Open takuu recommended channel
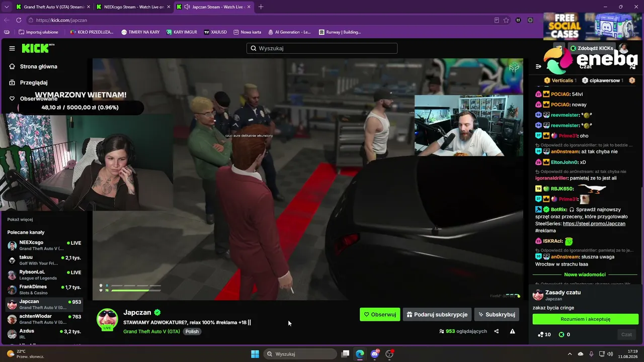The width and height of the screenshot is (644, 362). coord(44,260)
